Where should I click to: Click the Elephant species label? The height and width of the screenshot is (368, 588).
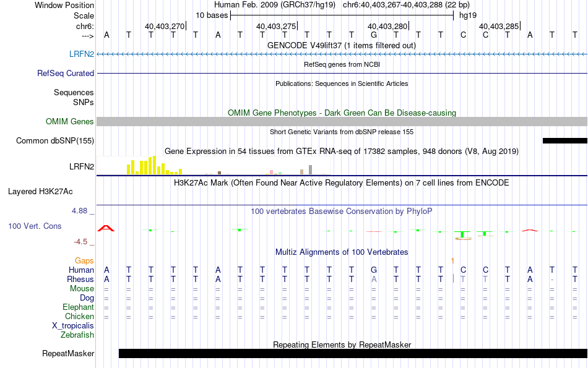pyautogui.click(x=78, y=307)
